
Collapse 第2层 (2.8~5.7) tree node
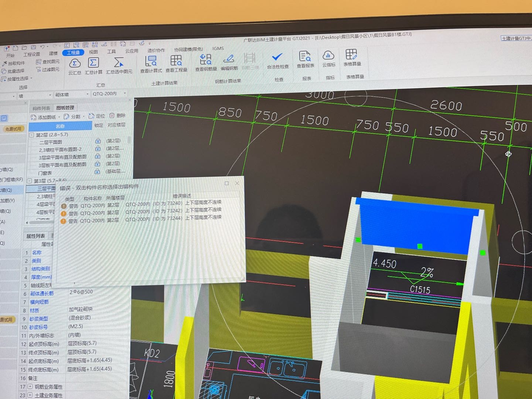pos(32,135)
